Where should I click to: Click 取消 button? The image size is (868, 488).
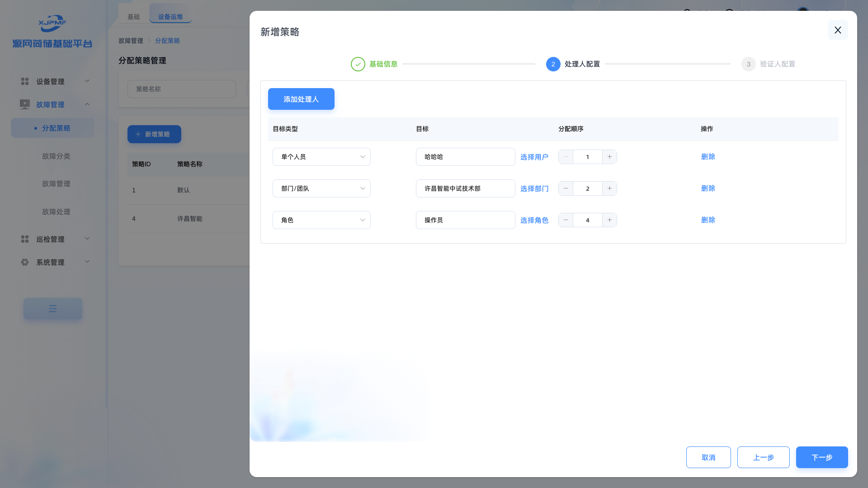click(708, 457)
